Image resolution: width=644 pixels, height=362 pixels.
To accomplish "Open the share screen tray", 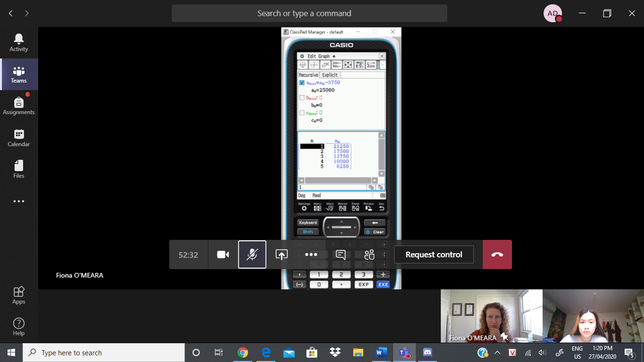I will click(282, 255).
